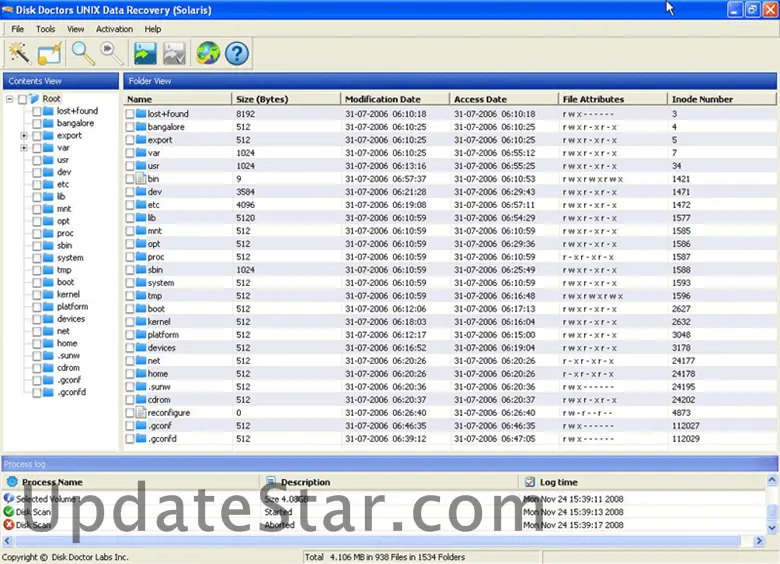Click process log scroll right arrow
This screenshot has height=564, width=780.
(759, 541)
